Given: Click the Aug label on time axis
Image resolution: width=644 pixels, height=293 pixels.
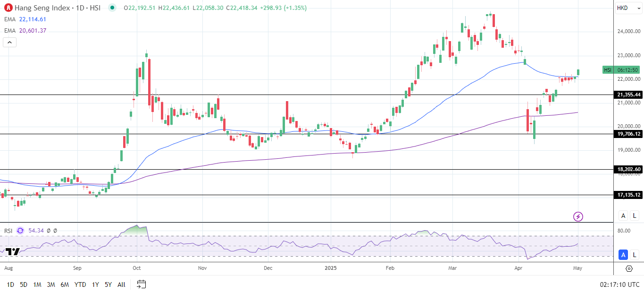Looking at the screenshot, I should tap(8, 268).
